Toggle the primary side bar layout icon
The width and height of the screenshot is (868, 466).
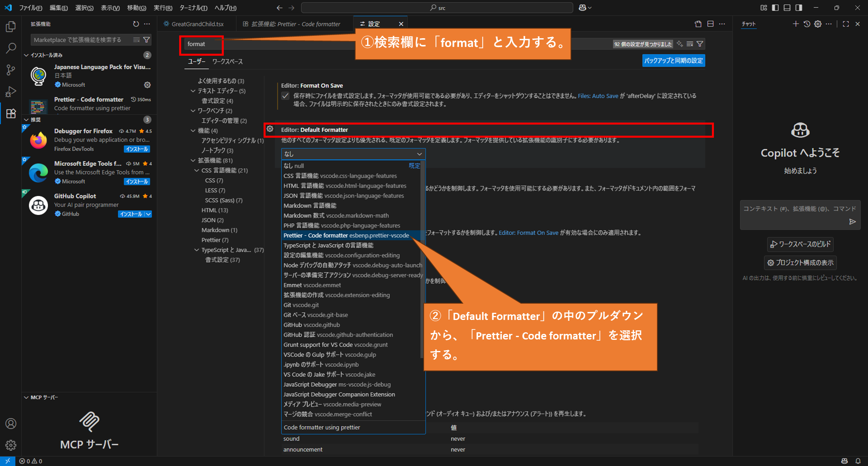tap(775, 8)
